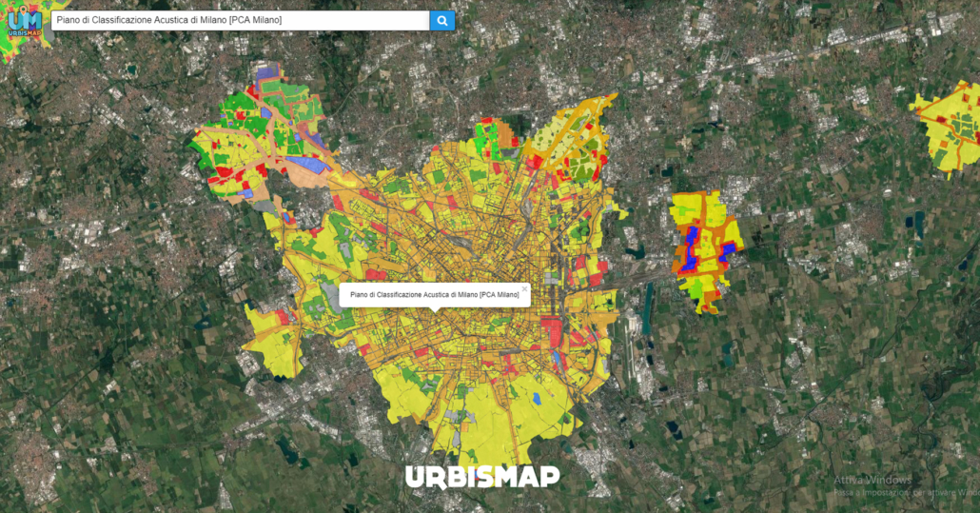Click the blue magnifier search button

coord(441,21)
